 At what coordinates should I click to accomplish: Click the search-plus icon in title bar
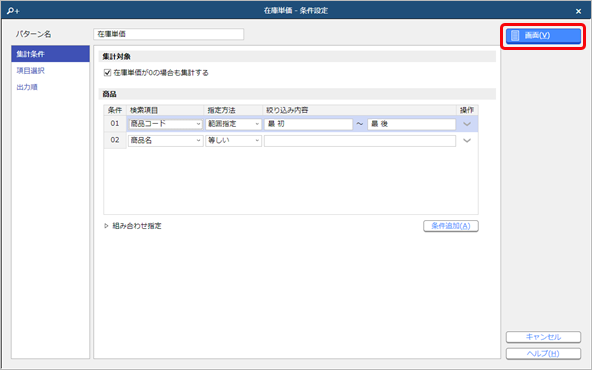13,11
